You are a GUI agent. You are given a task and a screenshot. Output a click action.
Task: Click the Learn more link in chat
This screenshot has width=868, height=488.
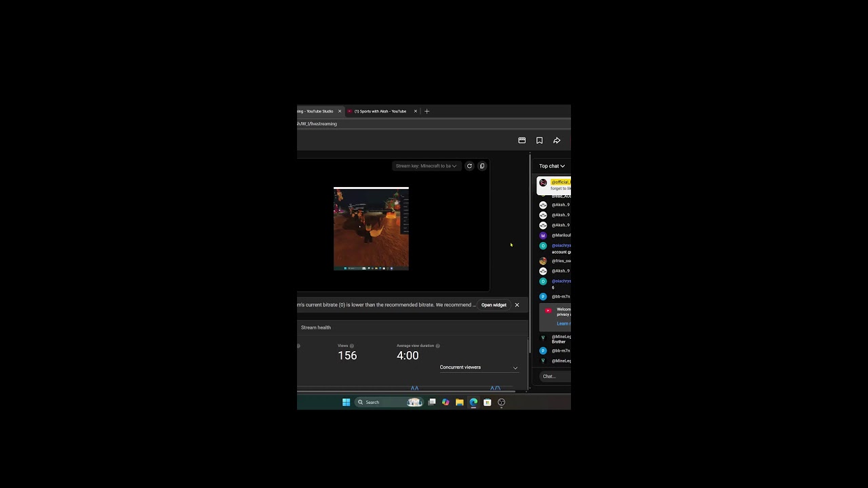pos(564,323)
